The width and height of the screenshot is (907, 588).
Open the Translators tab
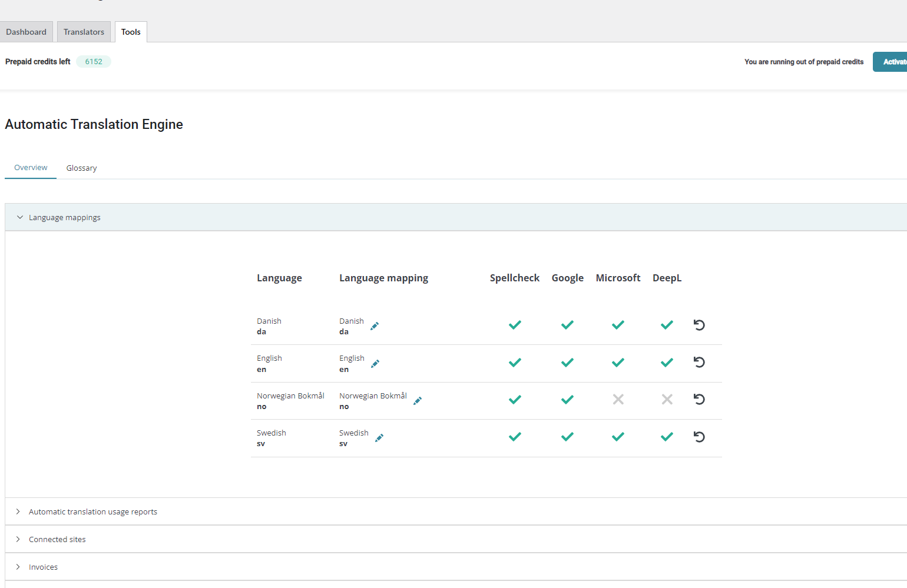click(x=84, y=32)
